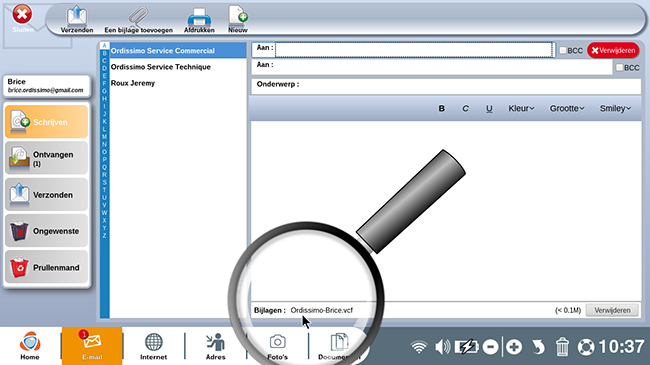
Task: Click into the first Aan recipient field
Action: (414, 50)
